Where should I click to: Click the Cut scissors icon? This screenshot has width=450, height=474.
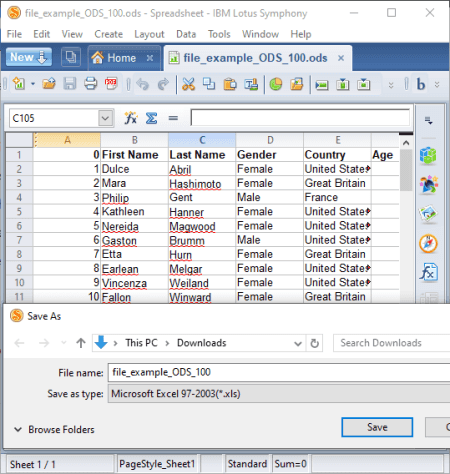pos(188,84)
